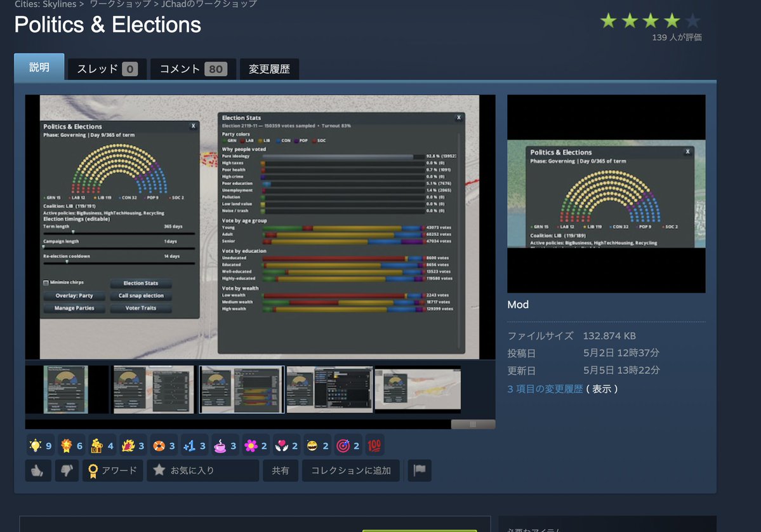Viewport: 761px width, 532px height.
Task: Click the clapping hands award icon with 3
Action: tap(133, 446)
